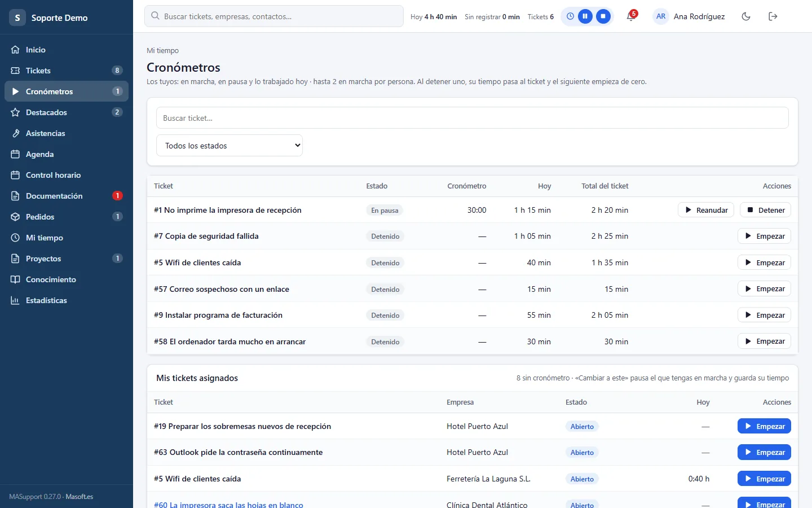The height and width of the screenshot is (508, 812).
Task: Open the Tickets menu item
Action: tap(67, 71)
